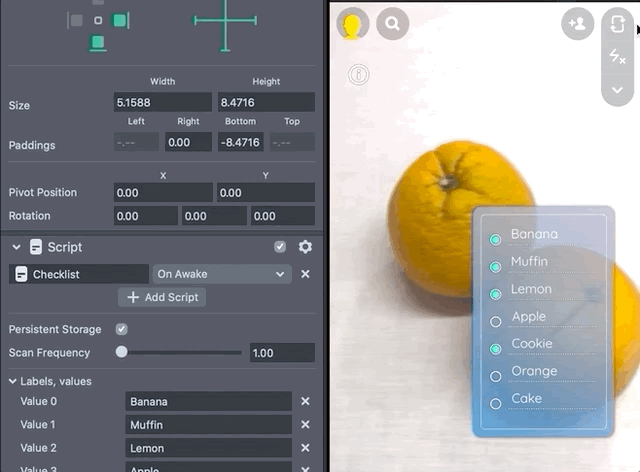Uncheck the Persistent Storage checkbox

tap(122, 329)
